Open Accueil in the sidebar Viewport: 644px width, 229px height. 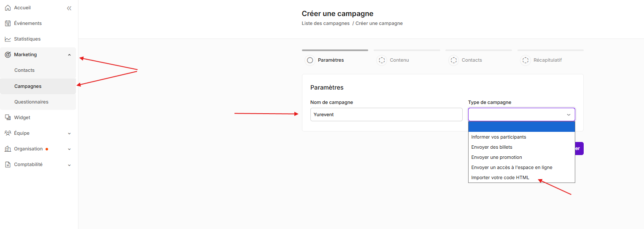click(x=22, y=8)
